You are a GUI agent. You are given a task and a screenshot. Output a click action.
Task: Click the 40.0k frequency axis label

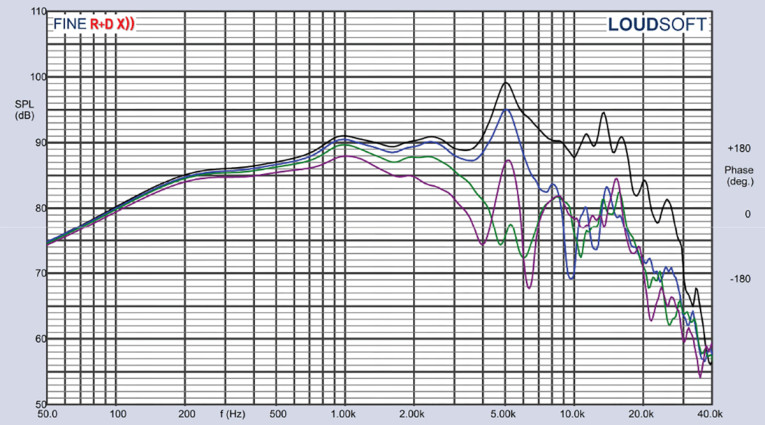click(x=710, y=414)
